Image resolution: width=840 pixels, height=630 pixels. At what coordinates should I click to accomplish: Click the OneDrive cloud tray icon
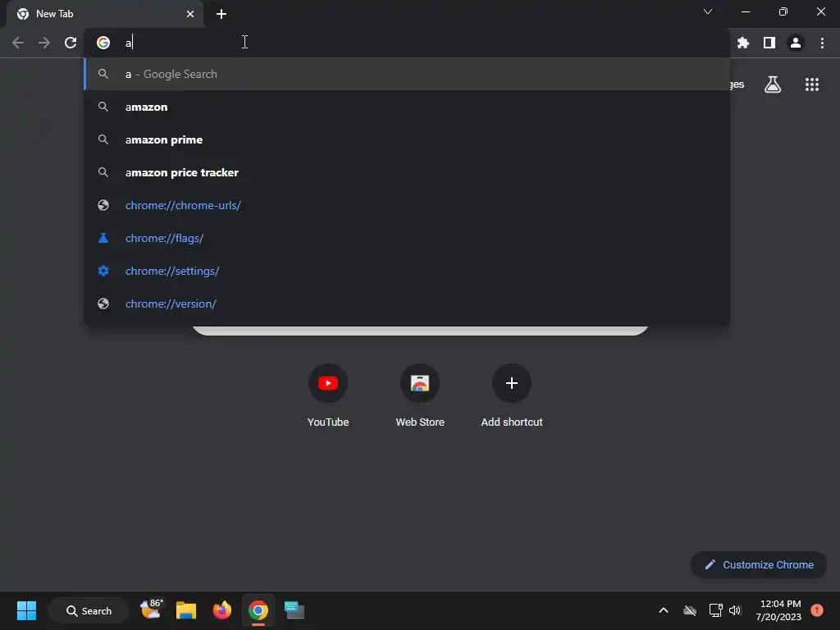[x=689, y=610]
